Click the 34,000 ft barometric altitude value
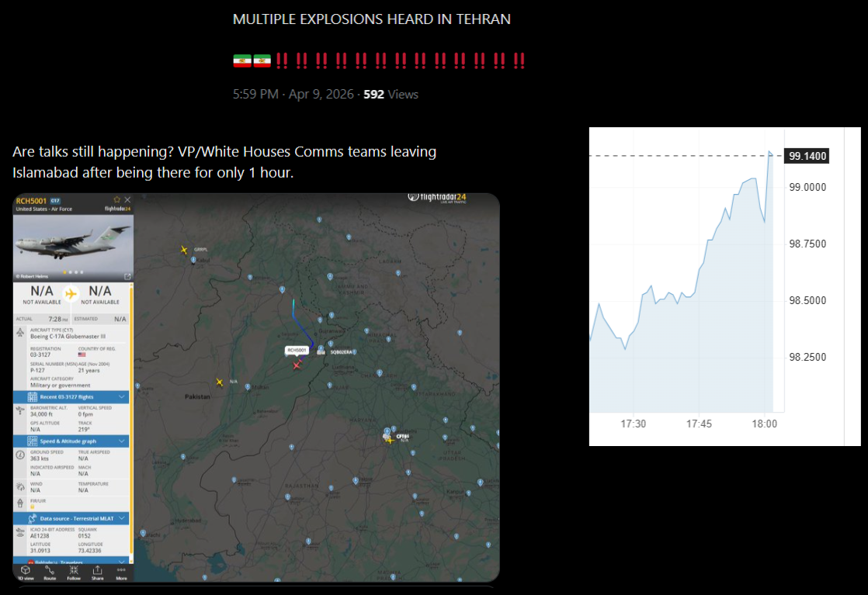The image size is (868, 595). (x=41, y=414)
